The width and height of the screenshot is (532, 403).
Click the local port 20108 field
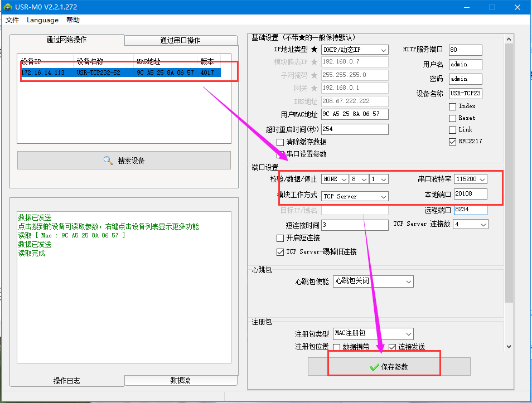(x=470, y=194)
